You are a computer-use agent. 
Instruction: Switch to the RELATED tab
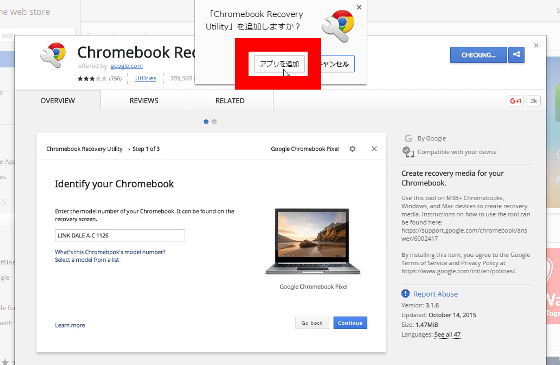230,101
